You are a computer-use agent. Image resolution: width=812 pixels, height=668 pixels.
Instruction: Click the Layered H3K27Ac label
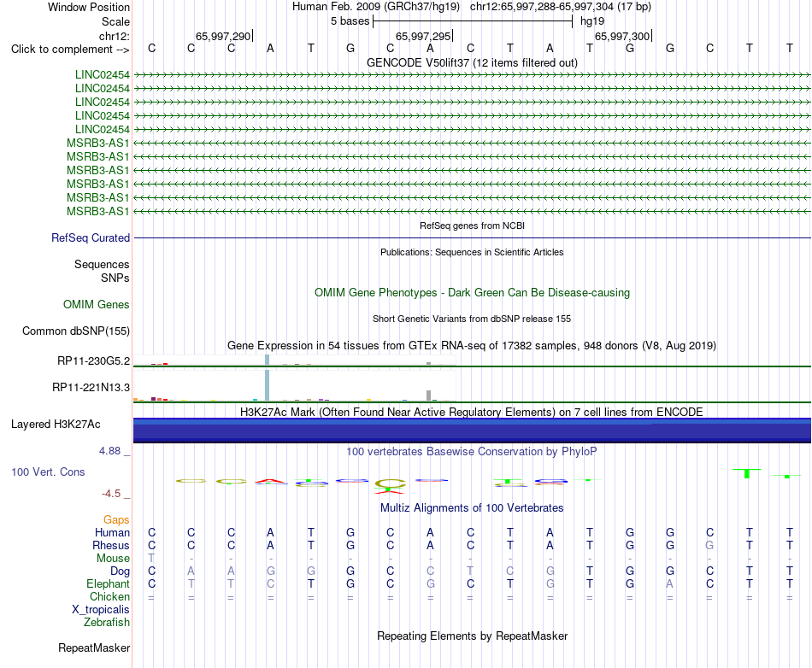[x=56, y=425]
